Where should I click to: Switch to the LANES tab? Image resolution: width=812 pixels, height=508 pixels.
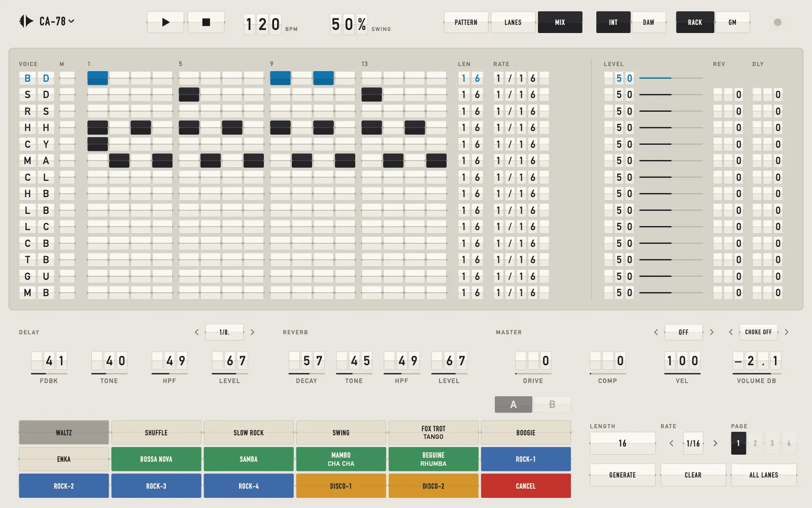point(513,22)
